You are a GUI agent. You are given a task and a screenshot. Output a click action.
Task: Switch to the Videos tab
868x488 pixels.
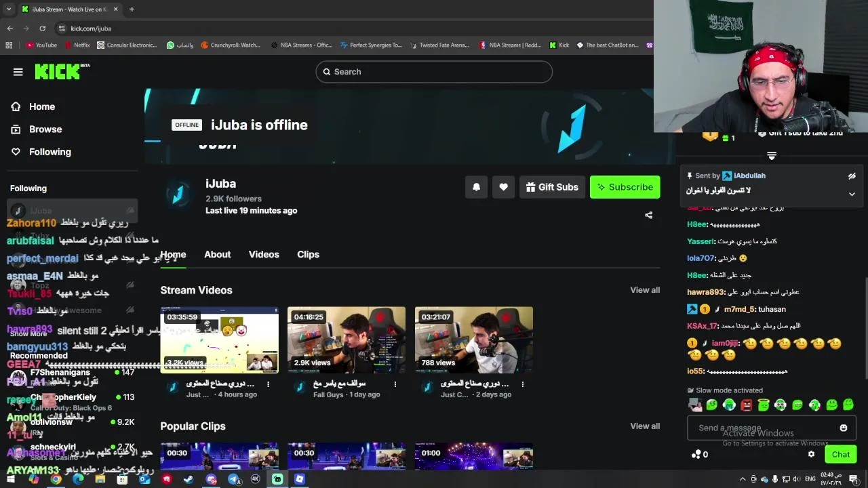click(264, 254)
